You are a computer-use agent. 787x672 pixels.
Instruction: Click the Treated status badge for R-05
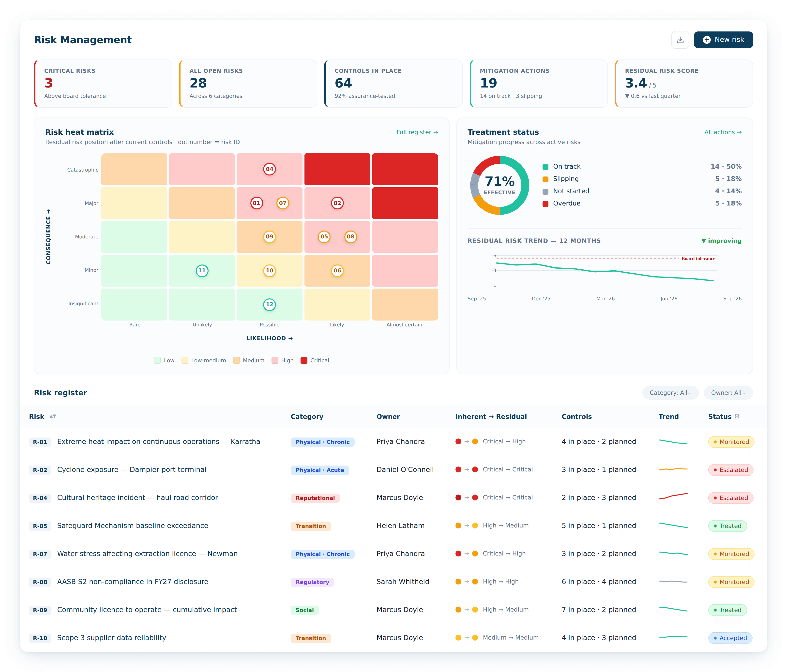(727, 526)
